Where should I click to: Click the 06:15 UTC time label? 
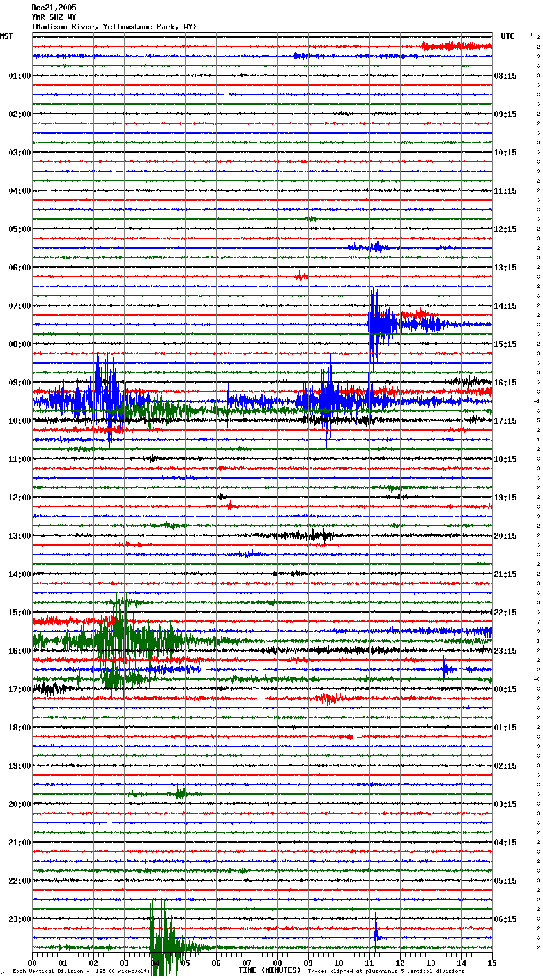click(x=505, y=919)
